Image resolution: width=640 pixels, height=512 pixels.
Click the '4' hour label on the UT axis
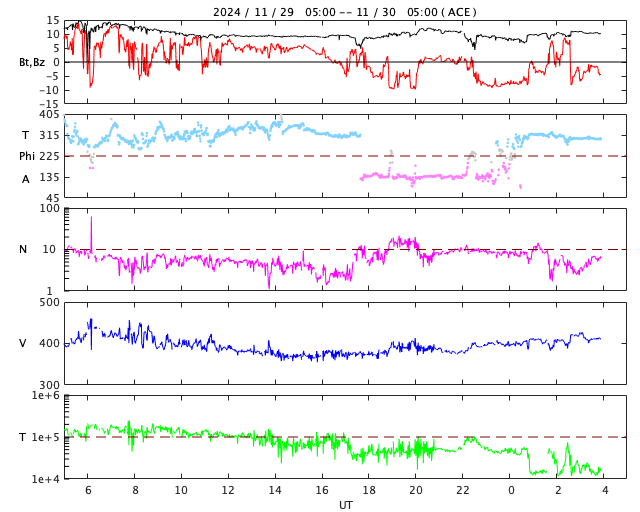point(605,490)
